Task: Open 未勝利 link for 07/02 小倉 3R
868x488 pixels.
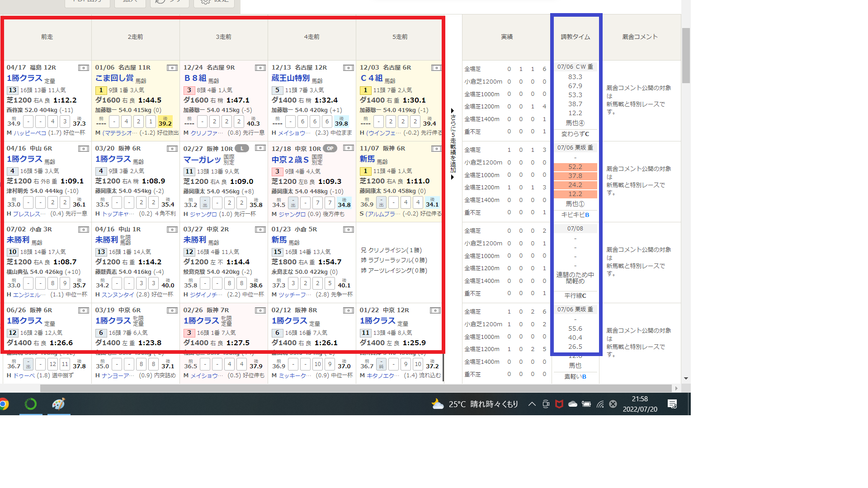Action: pos(18,240)
